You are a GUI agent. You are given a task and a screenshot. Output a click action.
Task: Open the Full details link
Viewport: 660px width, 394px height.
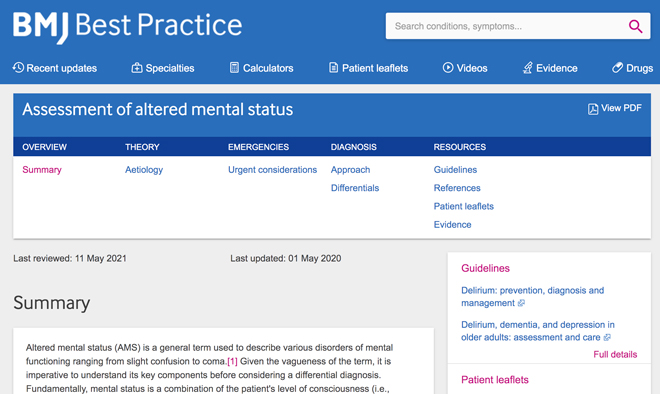tap(615, 354)
